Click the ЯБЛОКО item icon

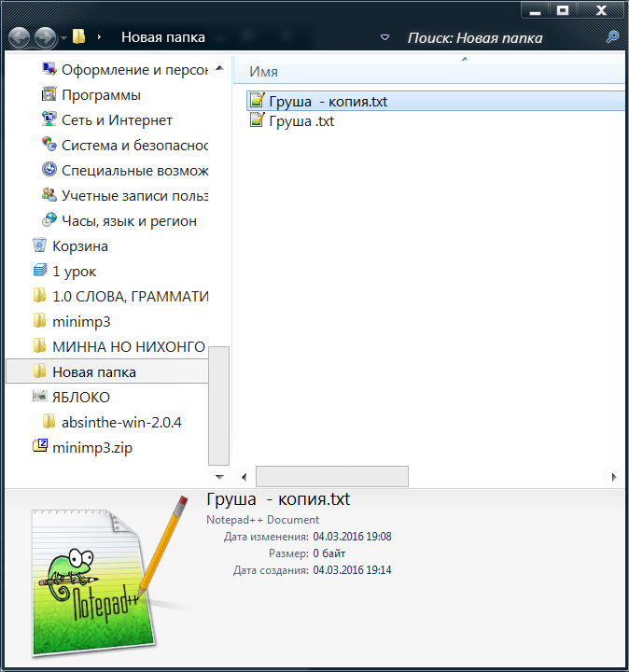click(x=39, y=397)
